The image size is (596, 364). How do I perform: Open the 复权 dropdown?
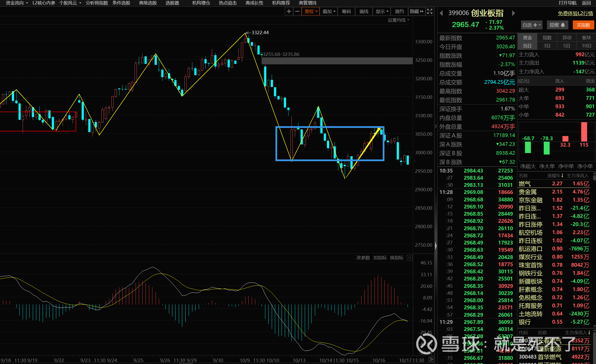(311, 12)
